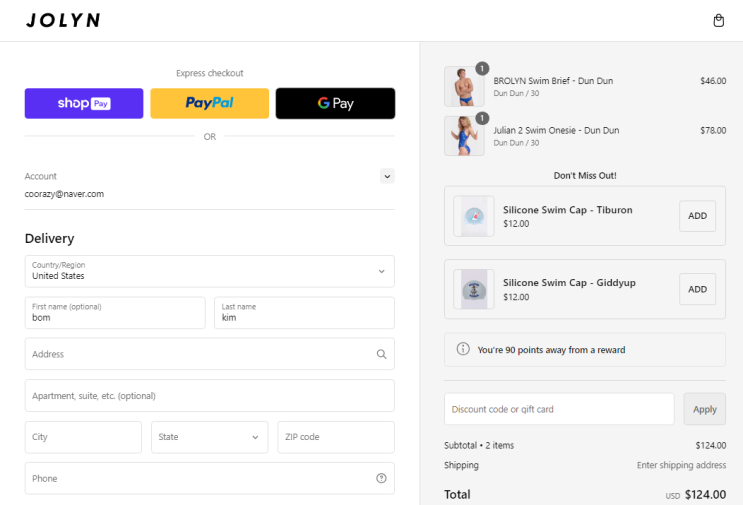Focus the ZIP code field
Screen dimensions: 743x505
coord(336,437)
